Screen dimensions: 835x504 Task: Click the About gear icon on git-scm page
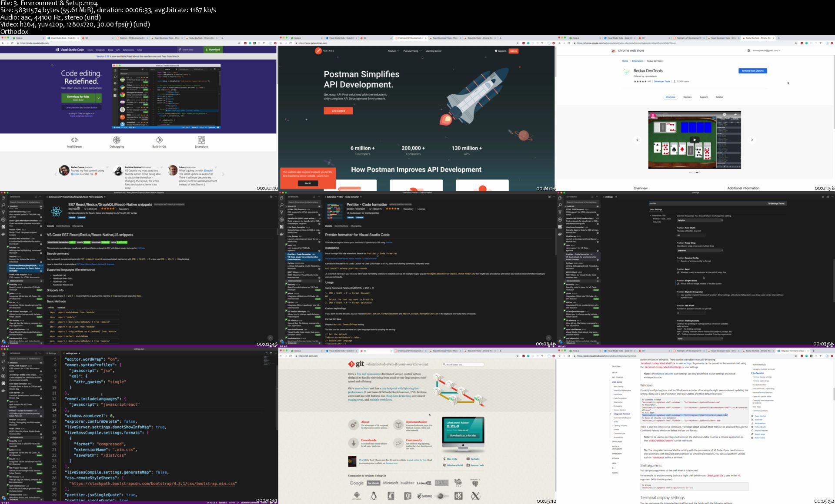click(x=354, y=424)
